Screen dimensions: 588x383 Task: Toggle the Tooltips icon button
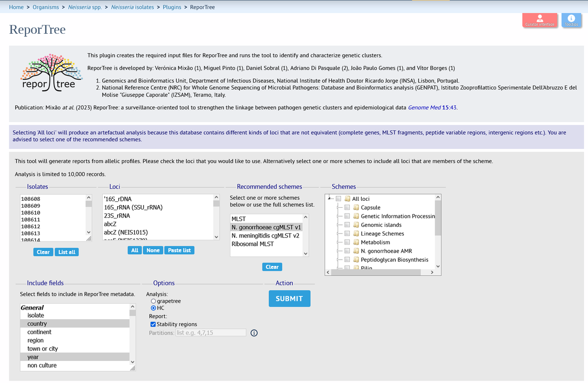pos(571,21)
